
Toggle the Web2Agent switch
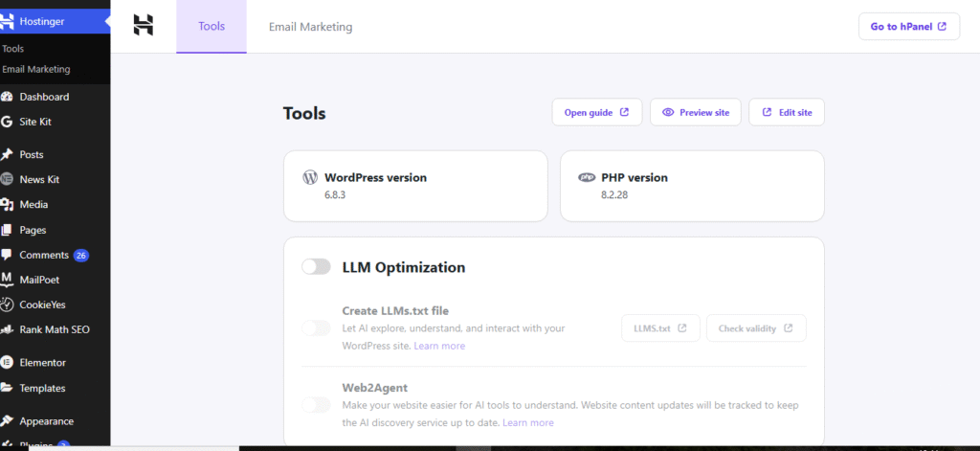click(x=316, y=405)
